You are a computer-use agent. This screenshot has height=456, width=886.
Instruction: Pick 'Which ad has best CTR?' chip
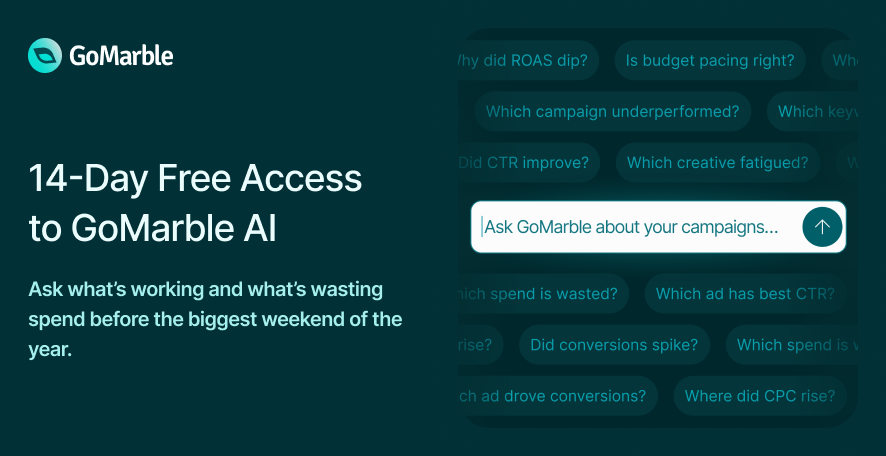(x=745, y=294)
